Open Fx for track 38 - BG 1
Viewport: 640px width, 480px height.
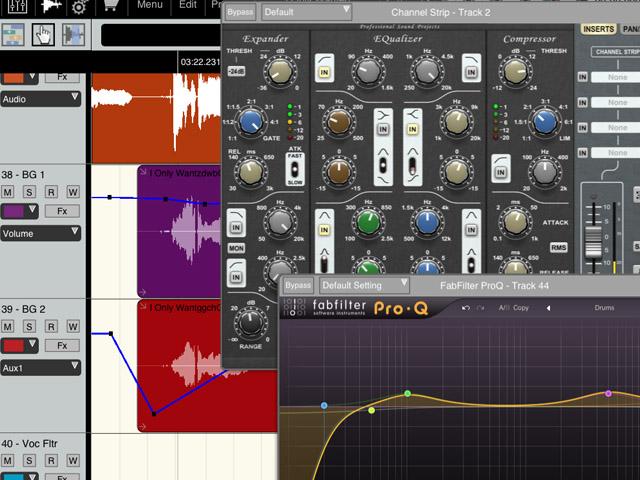62,211
